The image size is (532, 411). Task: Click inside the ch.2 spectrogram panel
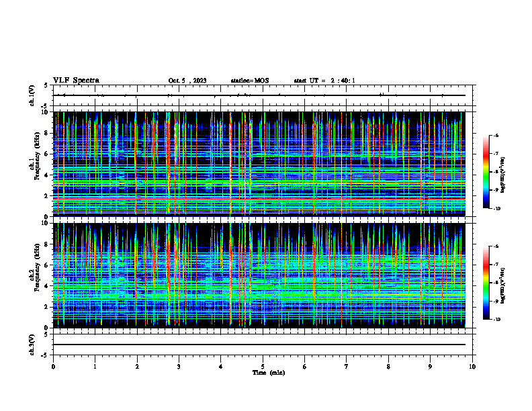point(259,275)
